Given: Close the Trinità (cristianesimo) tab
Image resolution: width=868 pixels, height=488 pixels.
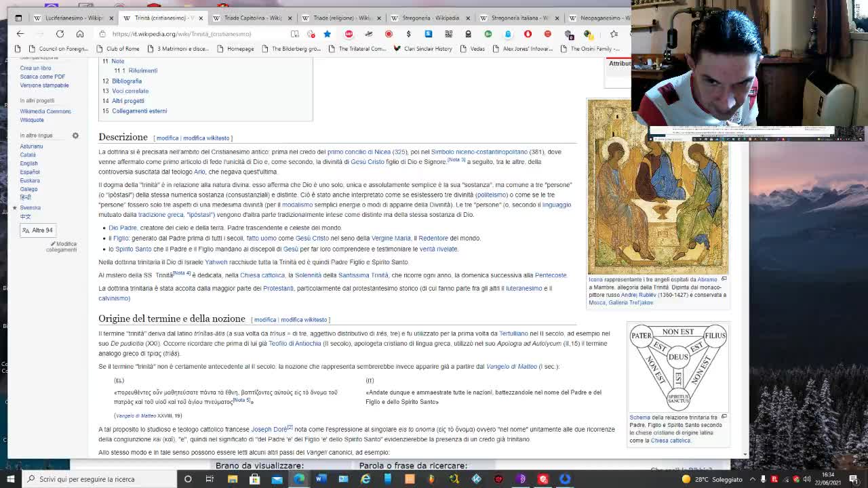Looking at the screenshot, I should coord(201,18).
